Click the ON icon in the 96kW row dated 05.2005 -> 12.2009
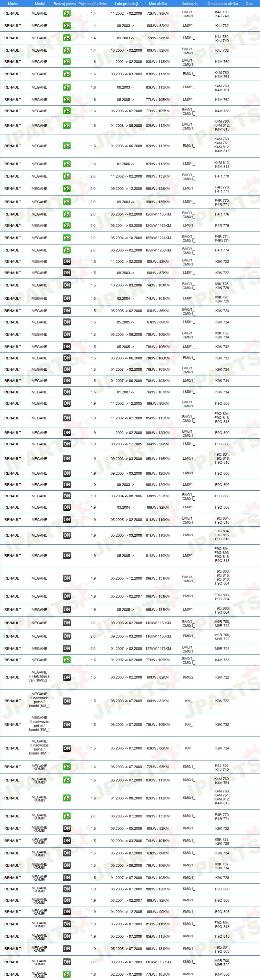Viewport: 260px width, 980px height. tap(67, 578)
